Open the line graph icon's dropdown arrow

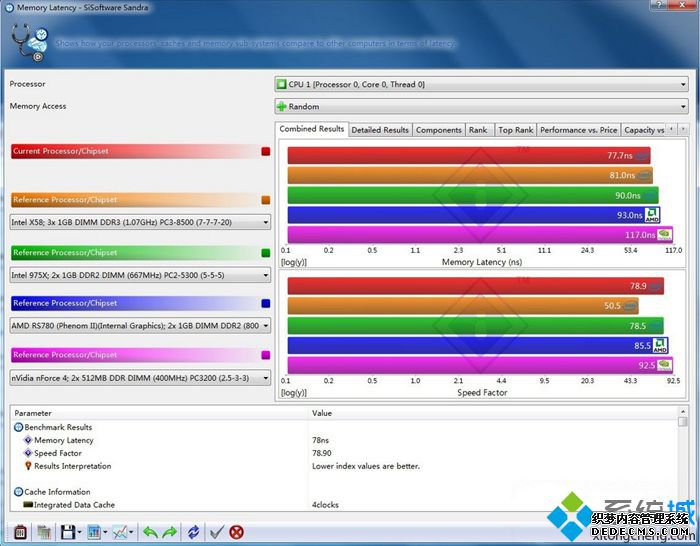pyautogui.click(x=131, y=532)
